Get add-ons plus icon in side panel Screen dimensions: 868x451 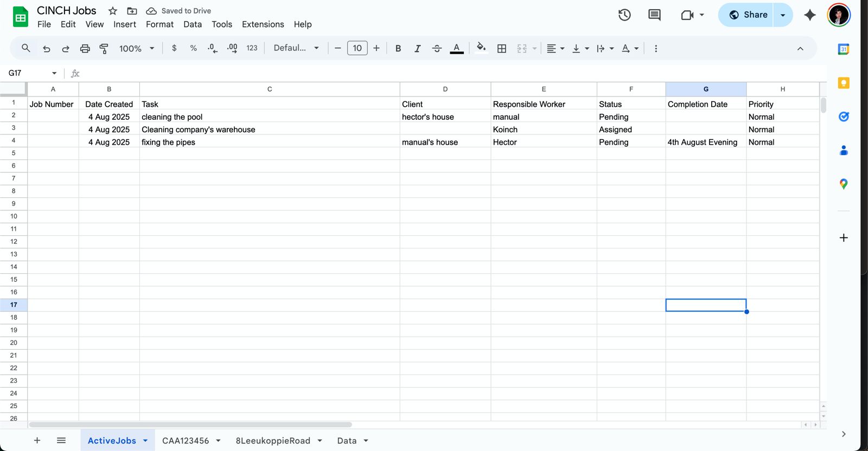tap(844, 237)
